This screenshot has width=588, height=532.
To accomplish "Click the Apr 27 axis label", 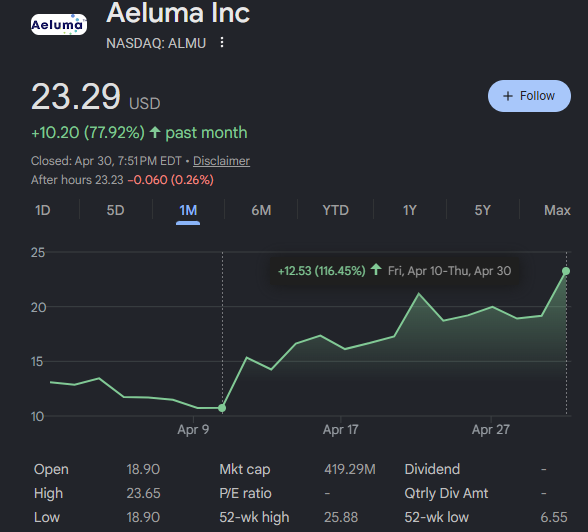I will [490, 429].
